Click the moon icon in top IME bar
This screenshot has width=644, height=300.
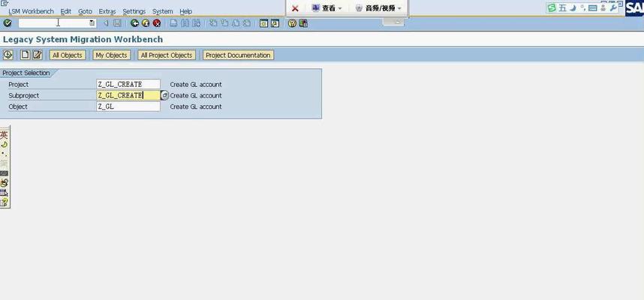(573, 7)
